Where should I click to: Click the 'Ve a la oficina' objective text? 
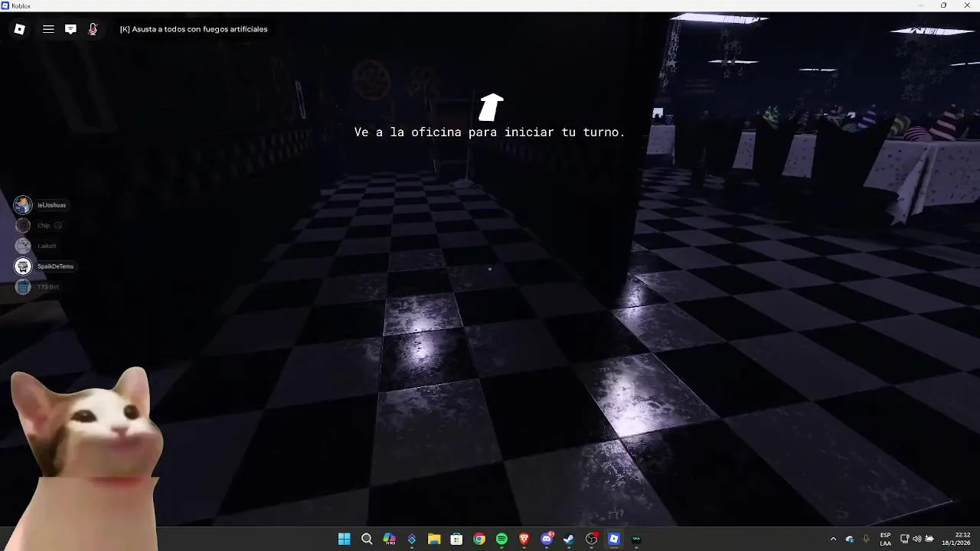tap(489, 132)
